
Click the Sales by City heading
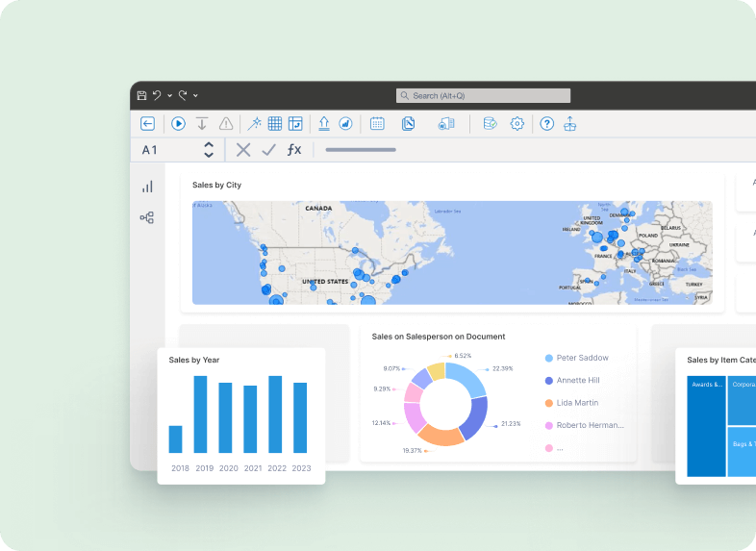pyautogui.click(x=216, y=185)
